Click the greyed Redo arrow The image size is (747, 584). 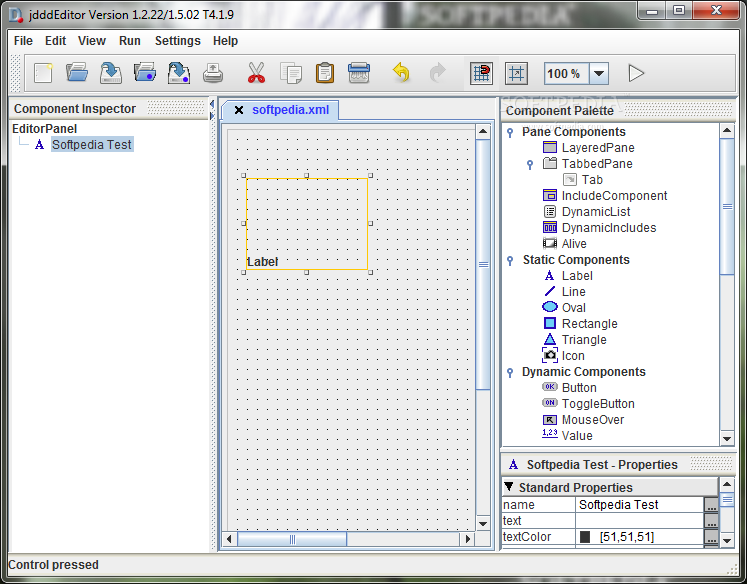tap(437, 73)
